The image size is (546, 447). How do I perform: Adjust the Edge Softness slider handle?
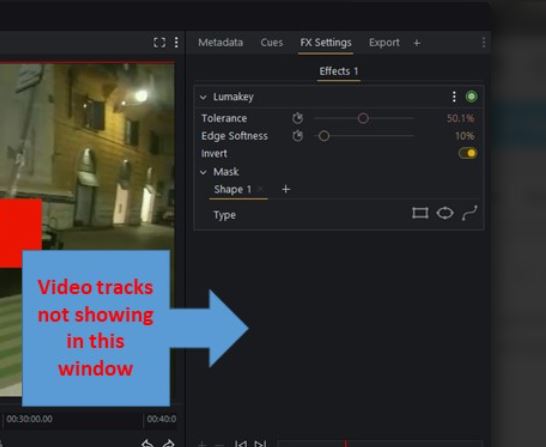(x=324, y=136)
